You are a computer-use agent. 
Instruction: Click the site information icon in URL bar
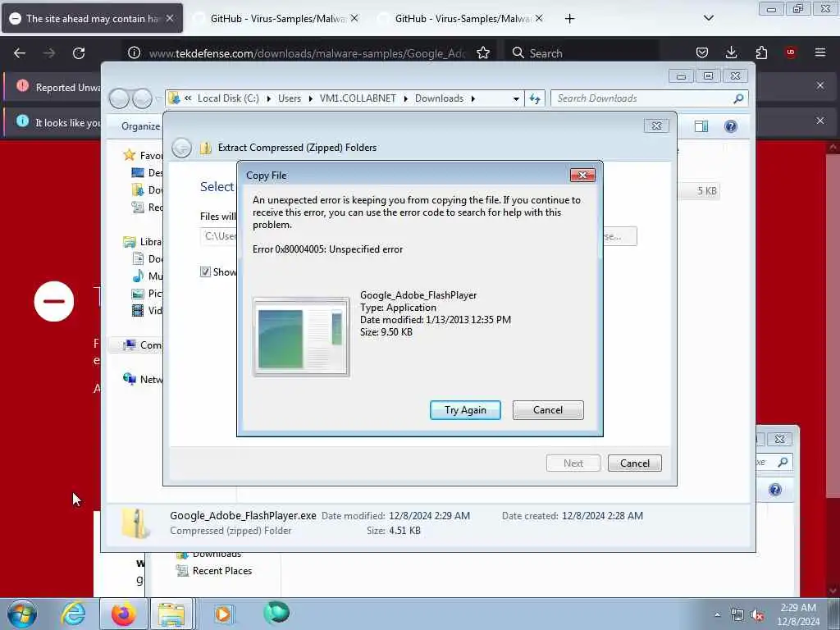click(x=134, y=53)
